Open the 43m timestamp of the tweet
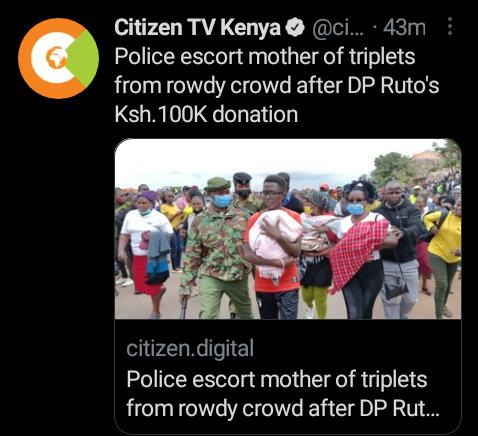Screen dimensions: 478x436 [x=404, y=27]
